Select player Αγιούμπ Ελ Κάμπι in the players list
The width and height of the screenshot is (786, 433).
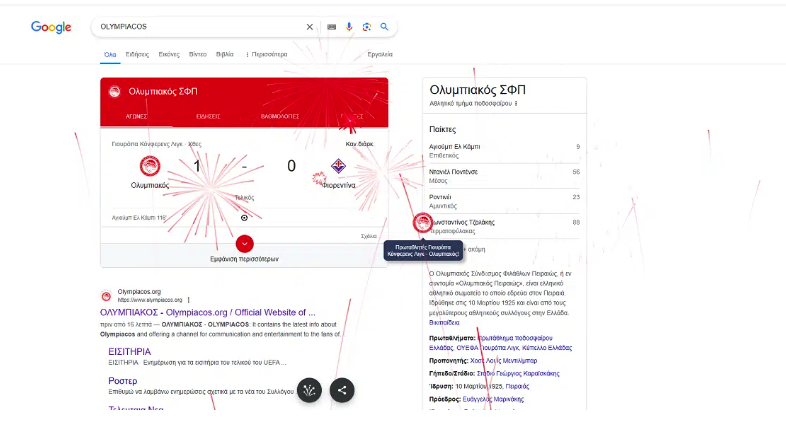[x=504, y=151]
